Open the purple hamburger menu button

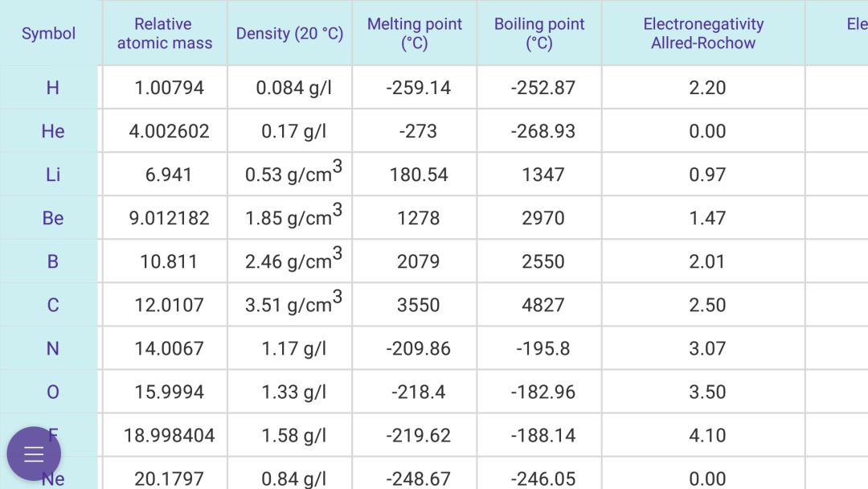(x=34, y=454)
